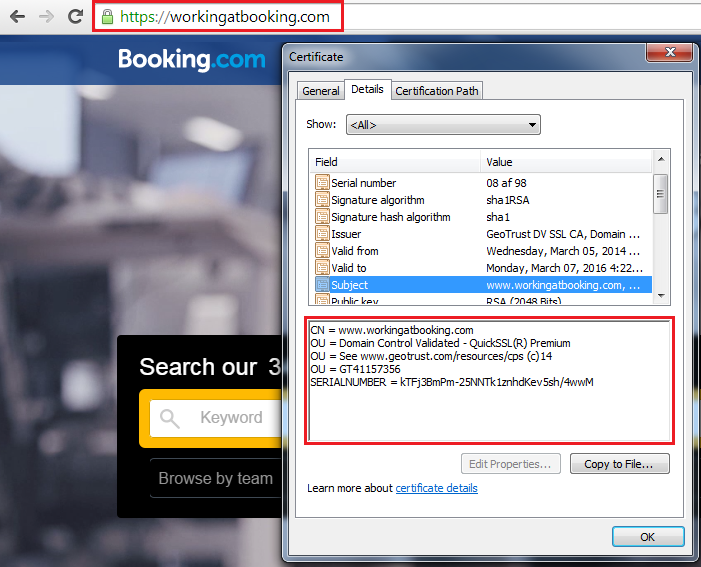Select the Signature algorithm field row
This screenshot has height=567, width=701.
pyautogui.click(x=481, y=200)
